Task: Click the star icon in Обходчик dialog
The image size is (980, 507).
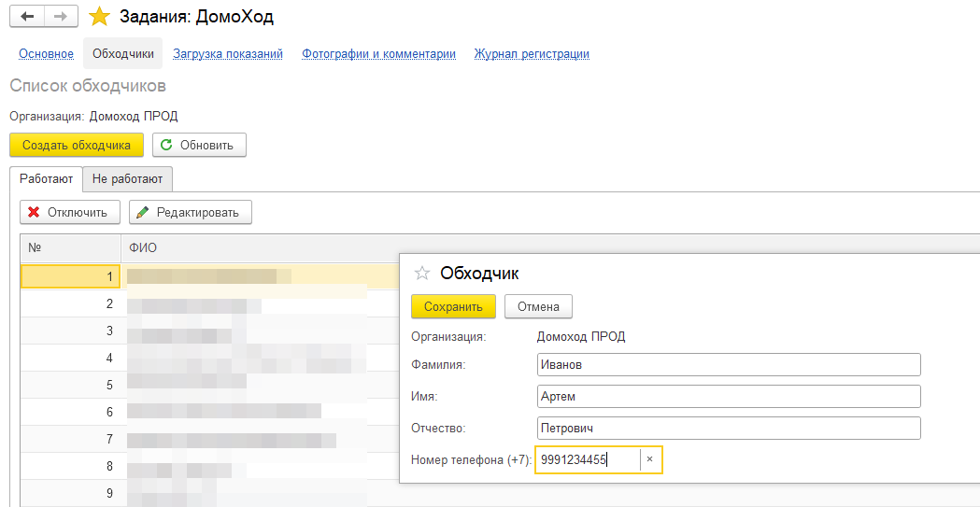Action: coord(422,274)
